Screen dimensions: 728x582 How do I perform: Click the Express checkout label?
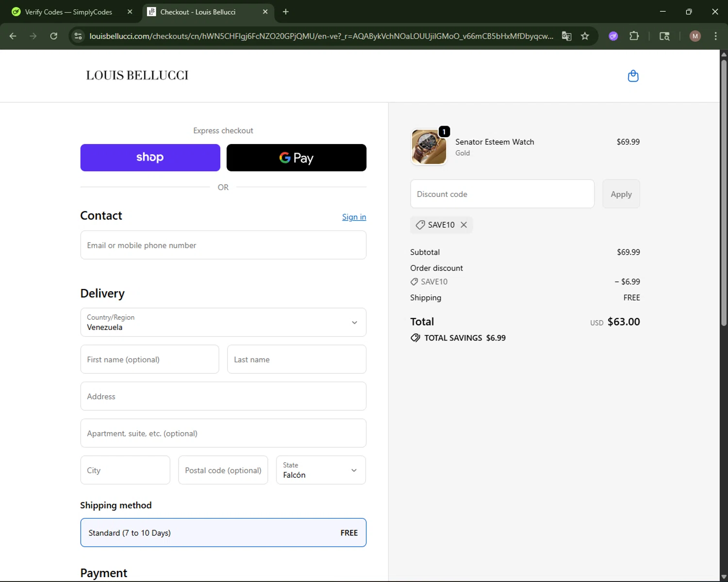pyautogui.click(x=223, y=130)
